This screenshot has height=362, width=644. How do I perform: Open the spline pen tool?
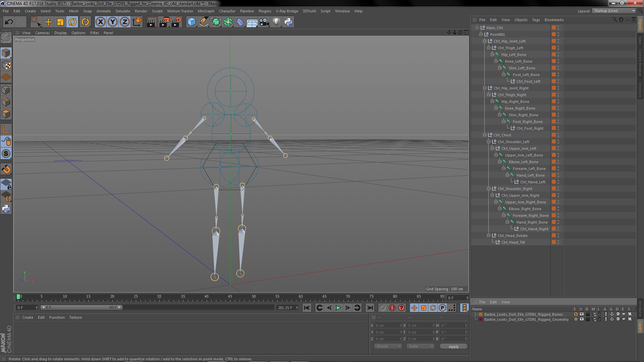204,22
